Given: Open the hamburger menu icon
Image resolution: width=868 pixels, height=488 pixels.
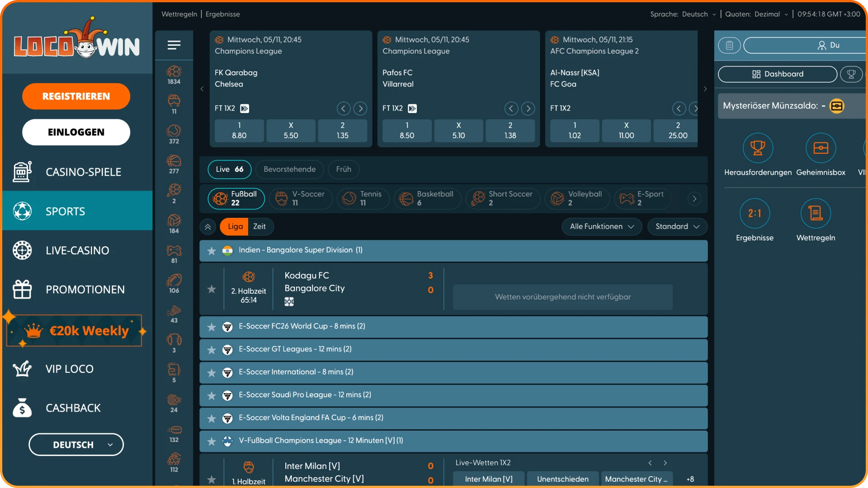Looking at the screenshot, I should tap(174, 45).
